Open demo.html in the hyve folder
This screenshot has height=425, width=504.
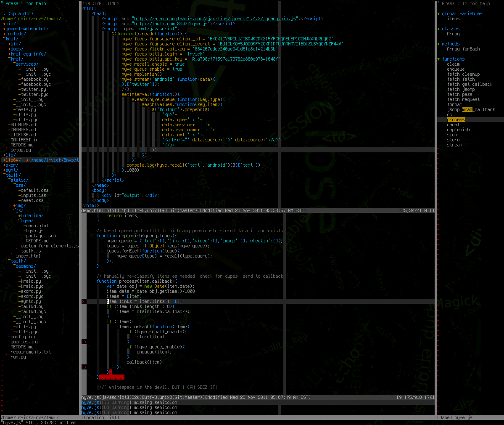point(37,226)
